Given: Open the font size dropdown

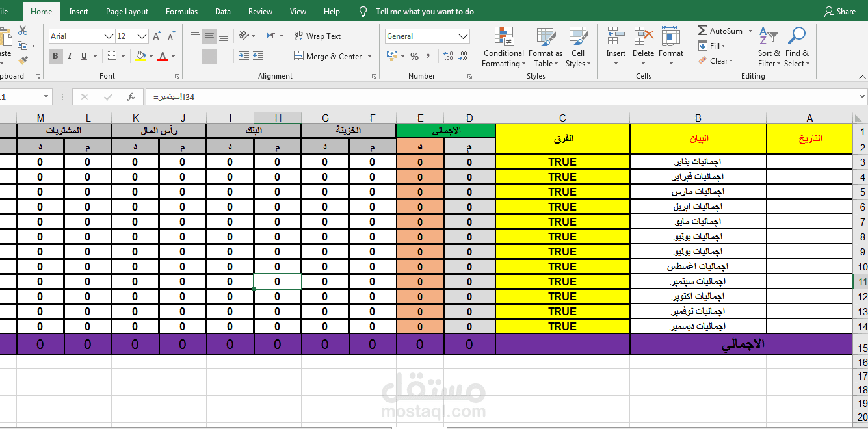Looking at the screenshot, I should (142, 36).
